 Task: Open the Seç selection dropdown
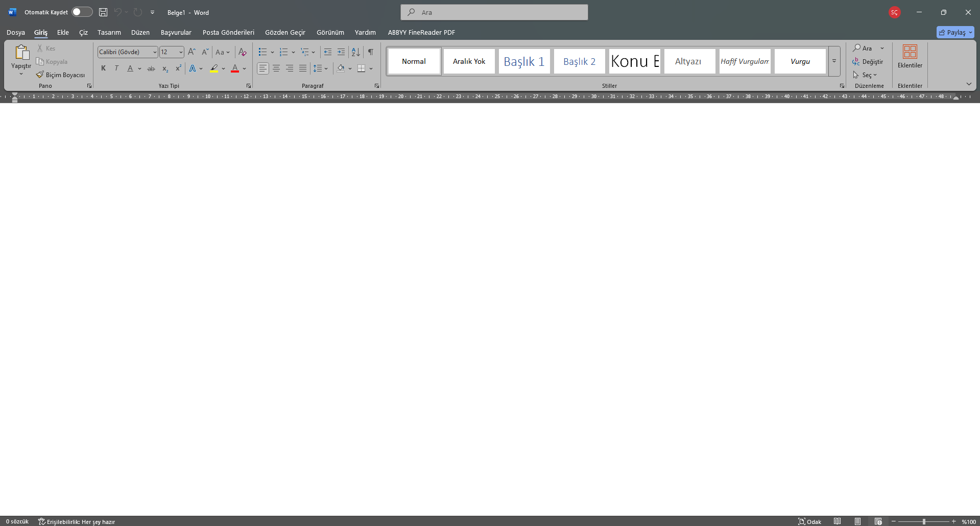(x=865, y=75)
